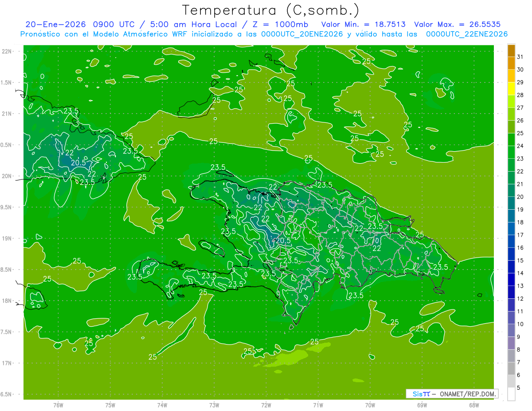
Task: Click the '75W' longitude axis label
Action: [110, 405]
